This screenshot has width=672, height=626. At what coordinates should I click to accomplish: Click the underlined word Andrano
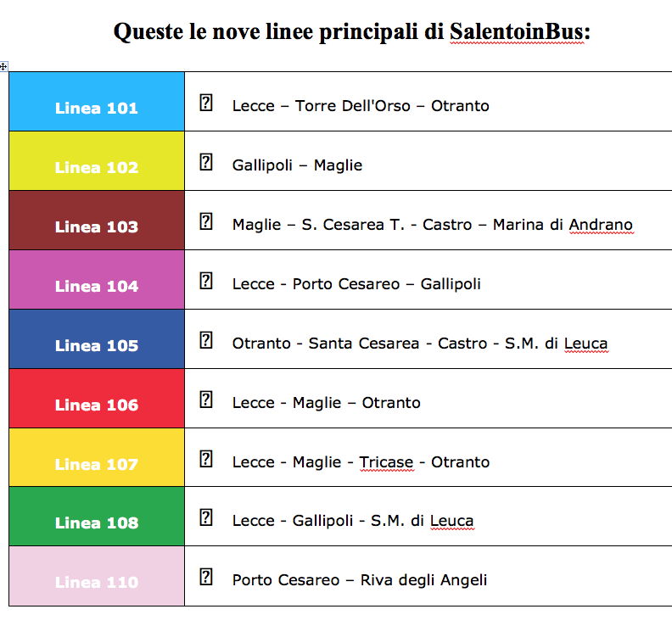tap(601, 225)
